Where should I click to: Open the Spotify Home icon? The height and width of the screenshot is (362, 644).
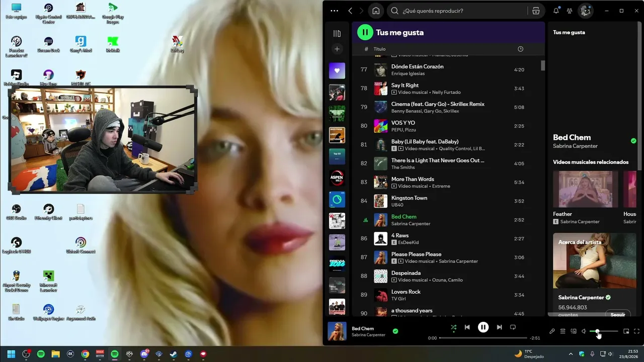pyautogui.click(x=376, y=11)
